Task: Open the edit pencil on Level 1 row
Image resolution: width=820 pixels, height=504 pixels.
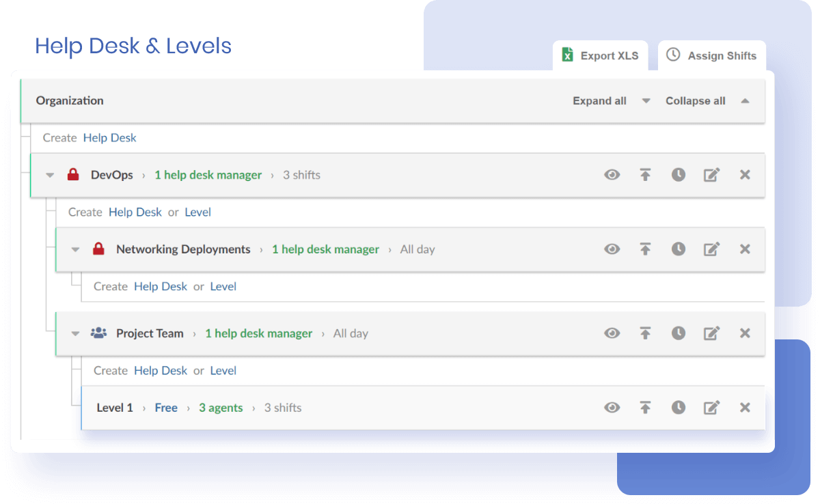Action: coord(711,407)
